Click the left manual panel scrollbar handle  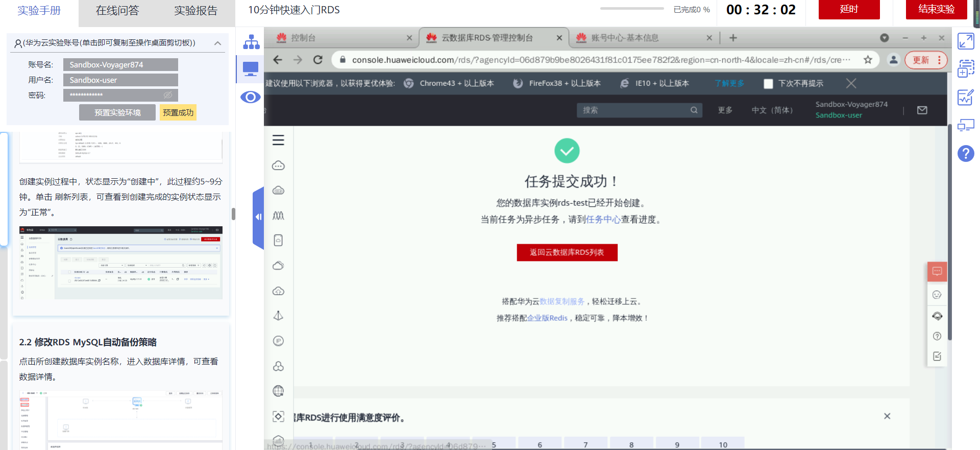tap(233, 214)
